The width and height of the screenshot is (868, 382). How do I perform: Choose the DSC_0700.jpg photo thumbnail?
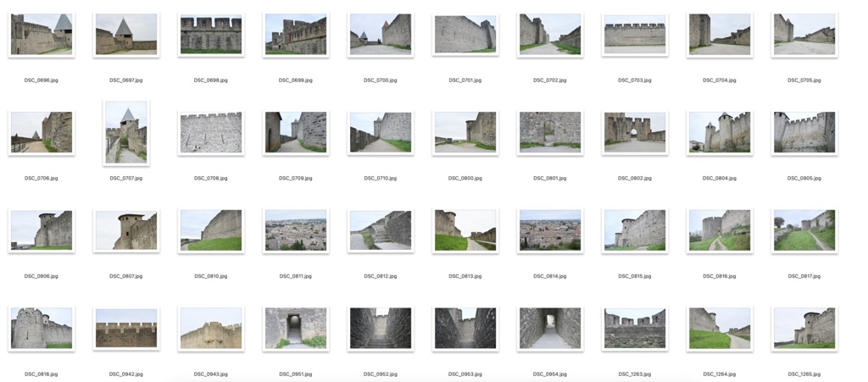pyautogui.click(x=381, y=34)
